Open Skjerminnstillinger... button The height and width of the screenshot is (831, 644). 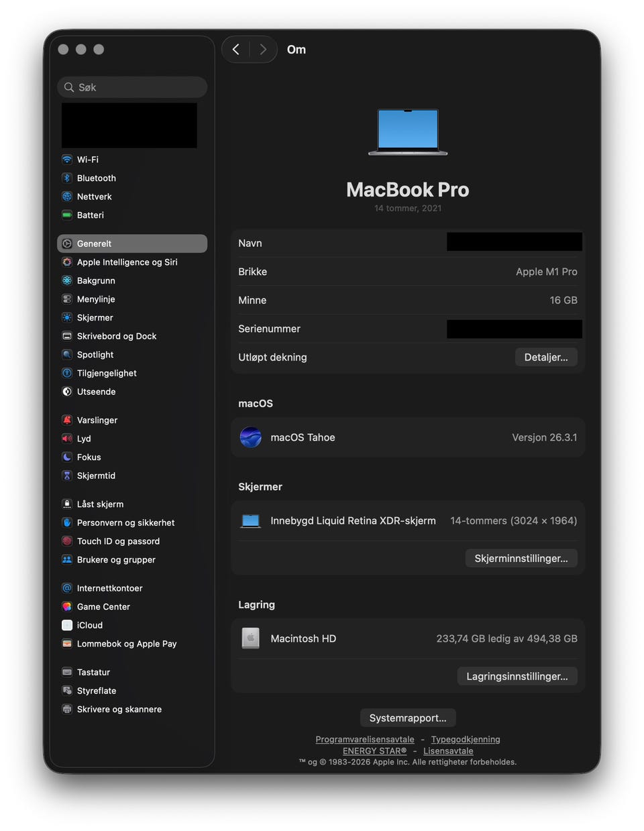click(x=521, y=559)
